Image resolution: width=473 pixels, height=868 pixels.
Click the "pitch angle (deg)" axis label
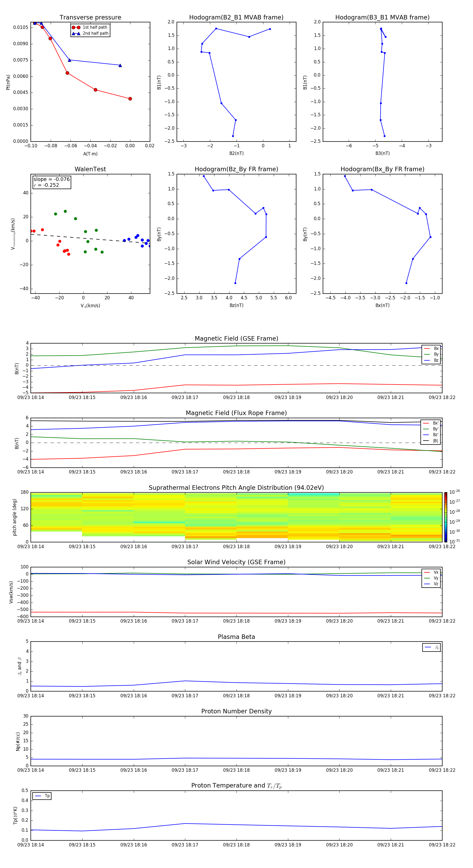point(14,517)
